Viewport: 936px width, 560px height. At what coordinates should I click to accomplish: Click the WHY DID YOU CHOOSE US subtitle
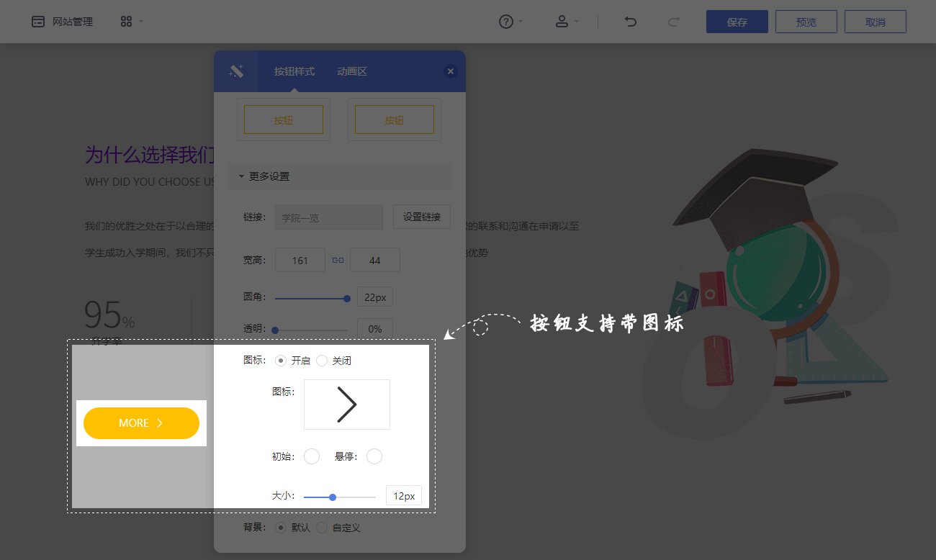pos(150,182)
